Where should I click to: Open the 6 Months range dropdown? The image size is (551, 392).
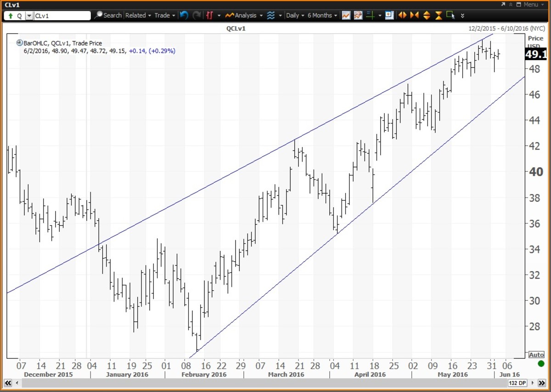pyautogui.click(x=322, y=15)
